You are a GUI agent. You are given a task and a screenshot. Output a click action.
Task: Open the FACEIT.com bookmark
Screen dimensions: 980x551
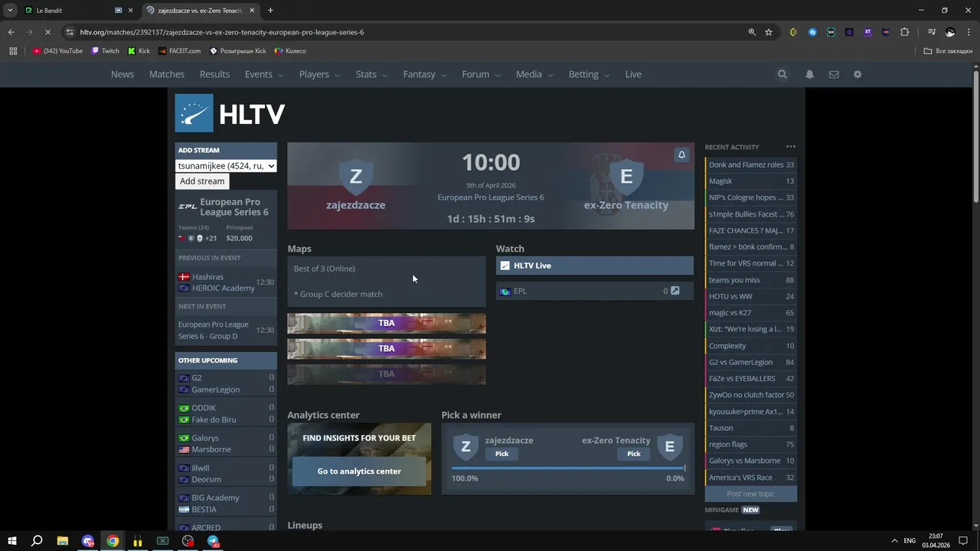pos(180,51)
